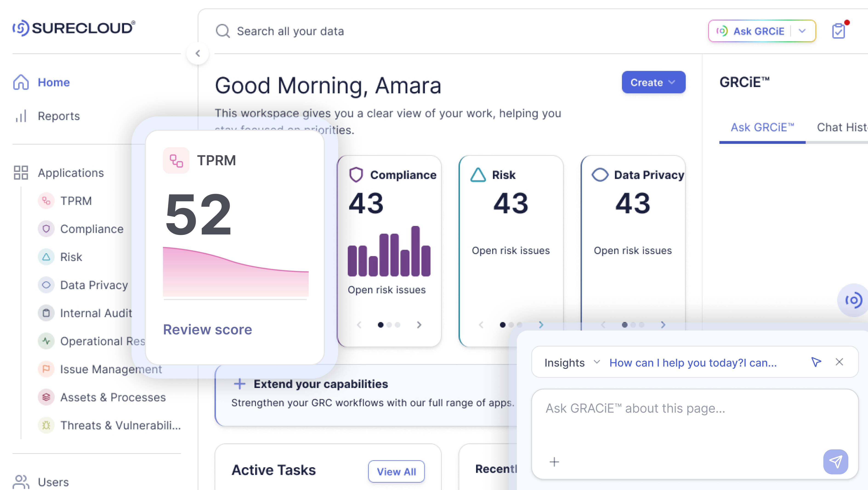
Task: Click the Assets & Processes sidebar icon
Action: pyautogui.click(x=46, y=397)
